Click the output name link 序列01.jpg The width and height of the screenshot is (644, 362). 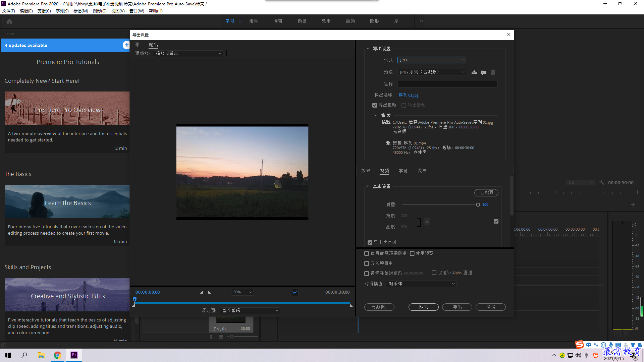(x=408, y=95)
